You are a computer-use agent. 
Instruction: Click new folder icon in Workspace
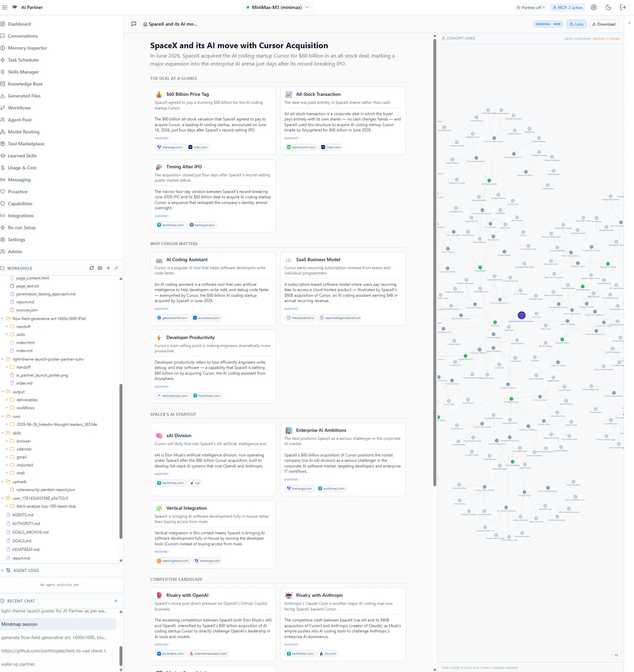100,268
